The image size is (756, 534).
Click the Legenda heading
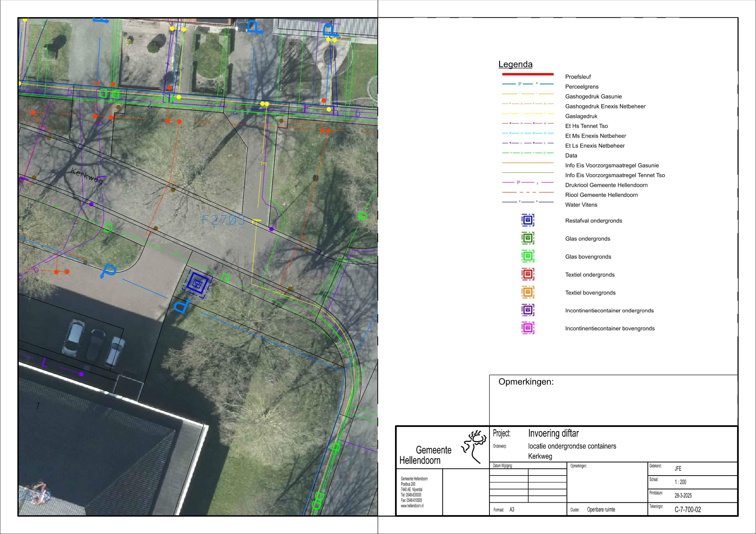click(x=515, y=64)
